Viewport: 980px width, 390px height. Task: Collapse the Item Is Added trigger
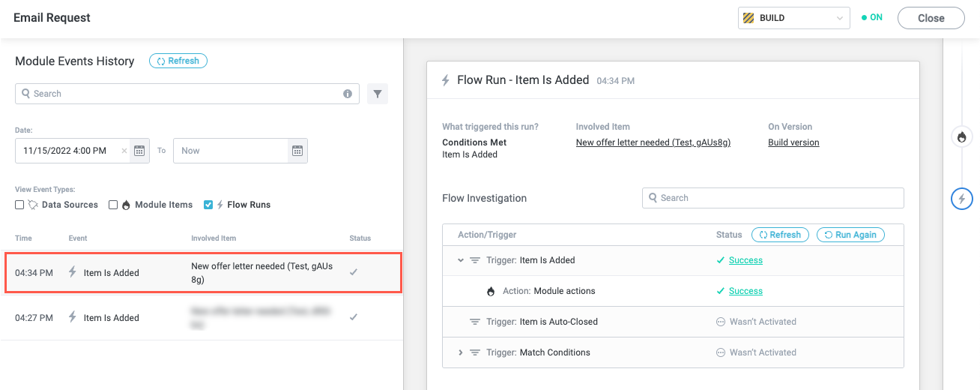pos(461,260)
